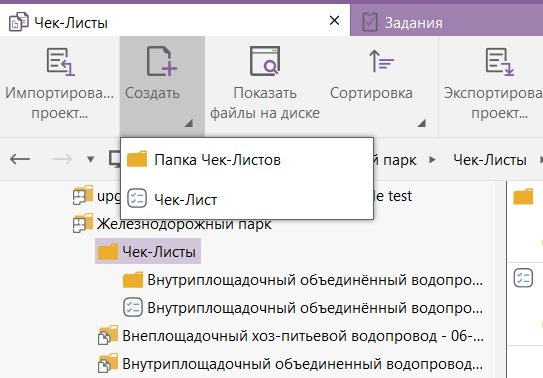
Task: Expand the breadcrumb arrow after парк
Action: point(432,160)
